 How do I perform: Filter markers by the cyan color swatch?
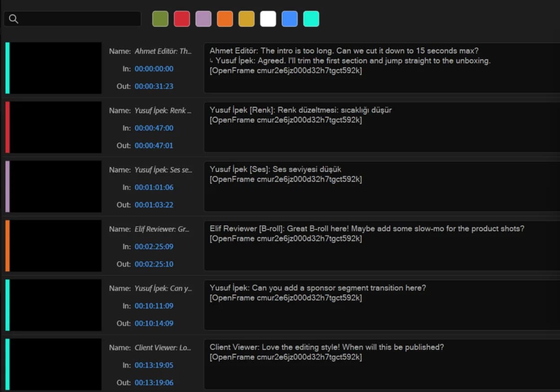(x=311, y=19)
